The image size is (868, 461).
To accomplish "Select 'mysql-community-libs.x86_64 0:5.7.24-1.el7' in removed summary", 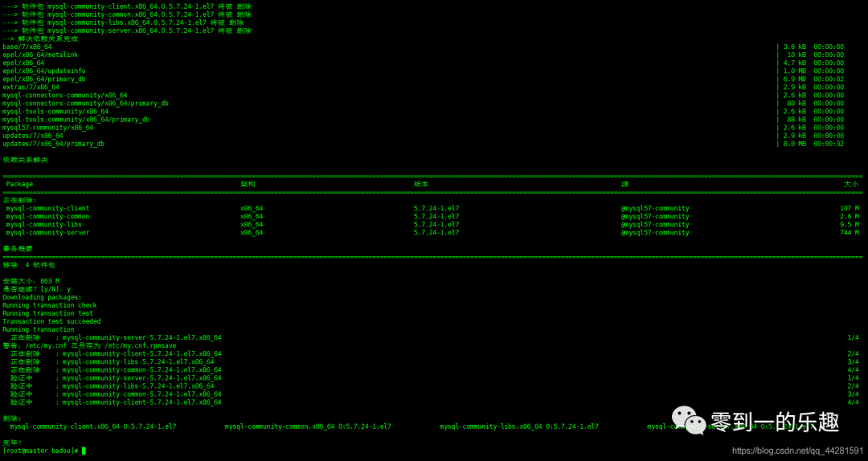I will [x=518, y=426].
